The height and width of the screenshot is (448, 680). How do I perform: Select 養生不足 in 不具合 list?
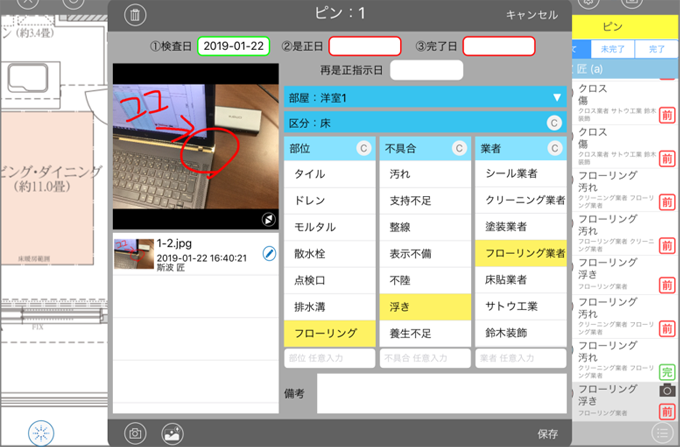pyautogui.click(x=425, y=333)
